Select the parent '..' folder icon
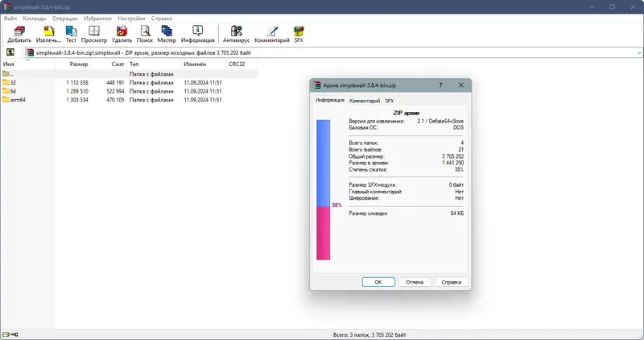Viewport: 644px width, 340px height. pyautogui.click(x=6, y=74)
